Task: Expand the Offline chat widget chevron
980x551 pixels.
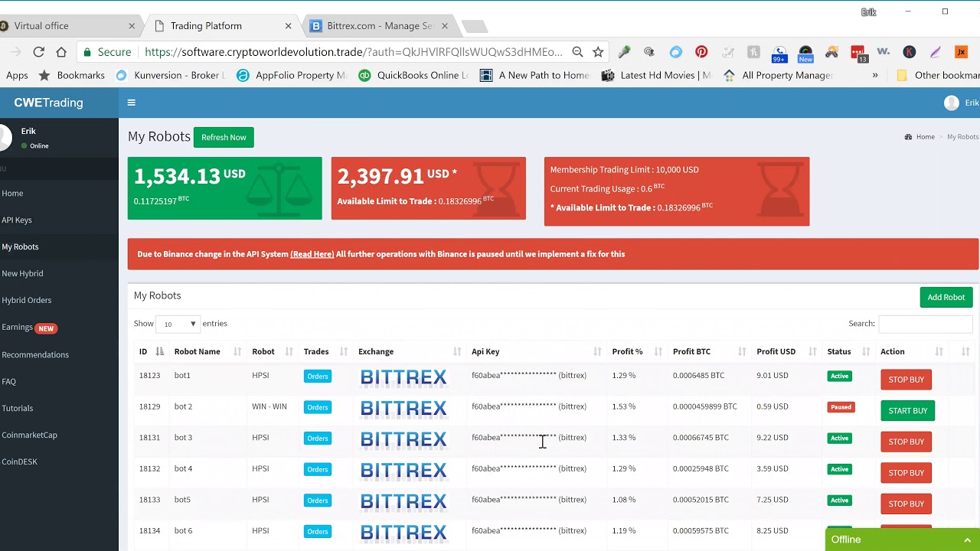Action: tap(967, 540)
